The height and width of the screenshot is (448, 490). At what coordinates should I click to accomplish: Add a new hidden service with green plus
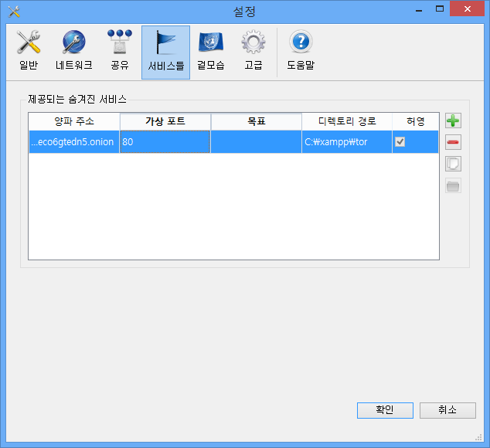click(454, 121)
